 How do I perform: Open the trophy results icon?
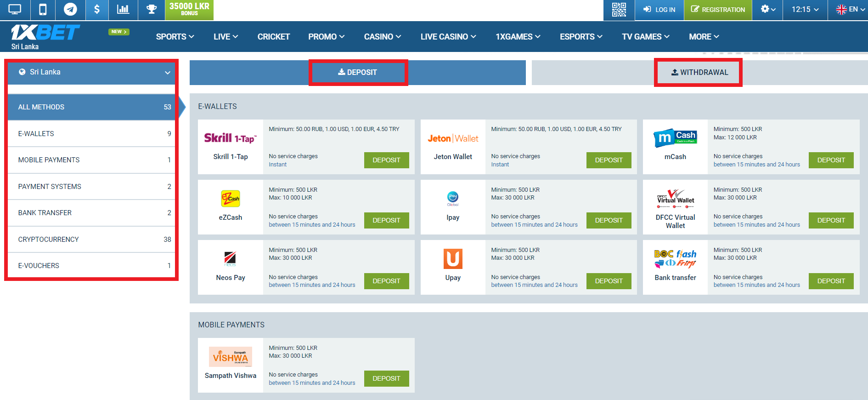click(x=152, y=9)
